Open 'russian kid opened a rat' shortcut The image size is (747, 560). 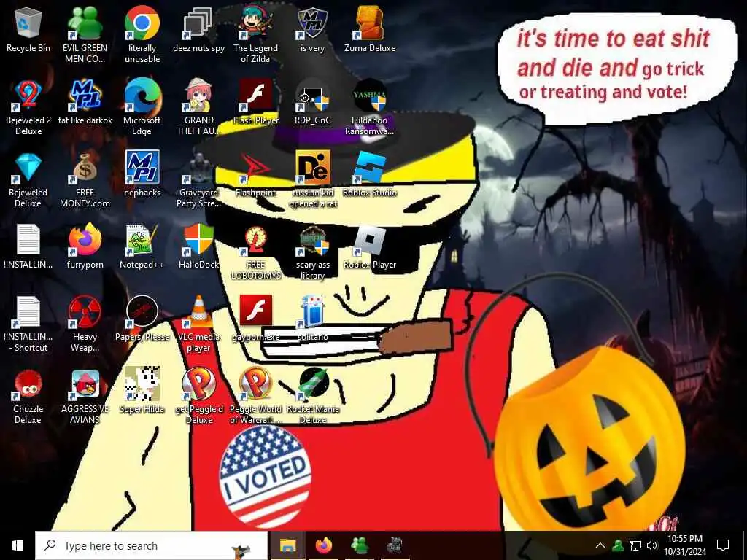pyautogui.click(x=312, y=179)
